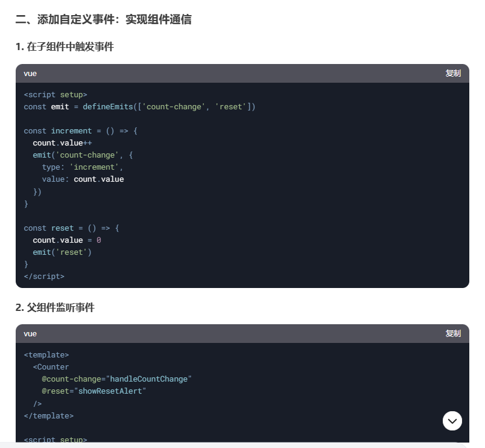Screen dimensions: 485x448
Task: Copy the second vue code block
Action: click(453, 333)
